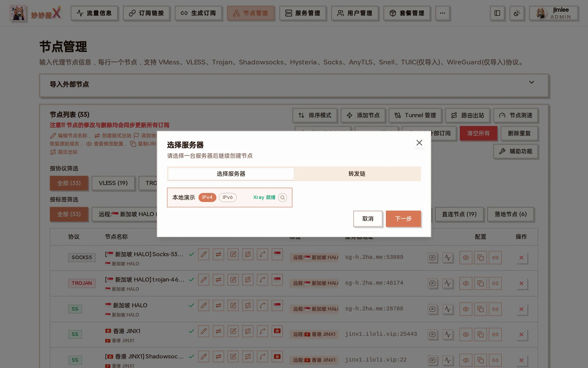Screen dimensions: 588x368
Task: Open the 用户管理 nav item
Action: pyautogui.click(x=354, y=13)
